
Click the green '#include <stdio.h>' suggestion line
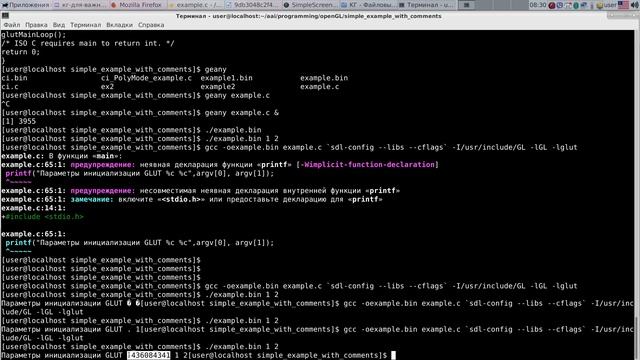44,217
